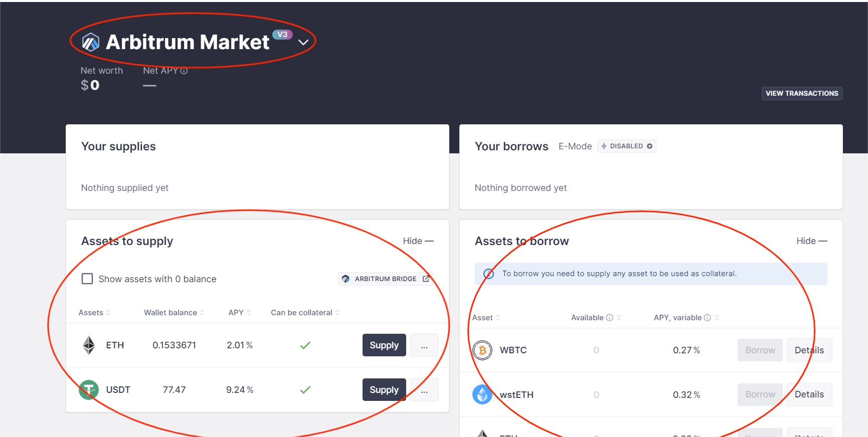Hide the Assets to borrow section
The width and height of the screenshot is (868, 437).
812,241
